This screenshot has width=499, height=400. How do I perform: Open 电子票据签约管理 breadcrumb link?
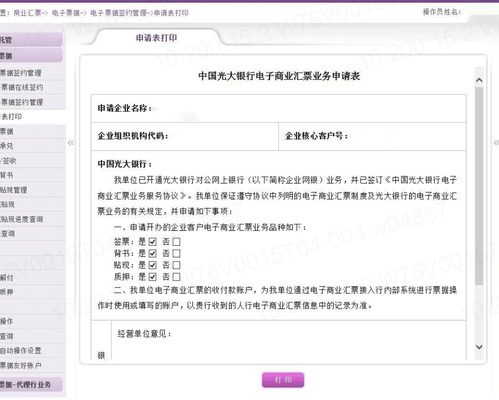(118, 13)
